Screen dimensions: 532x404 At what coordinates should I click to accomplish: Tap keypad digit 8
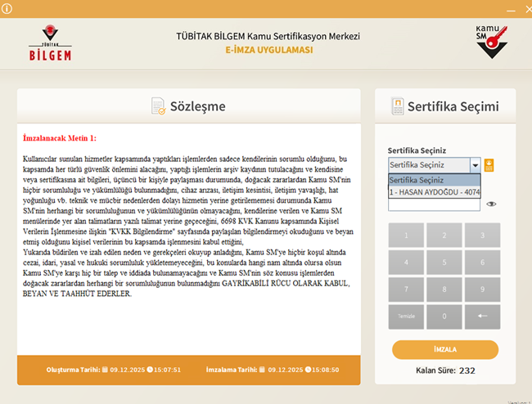click(444, 290)
